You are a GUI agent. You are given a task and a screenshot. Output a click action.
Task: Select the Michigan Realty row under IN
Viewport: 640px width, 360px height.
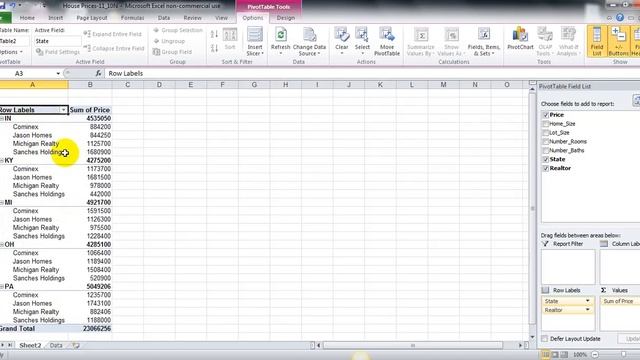tap(36, 144)
